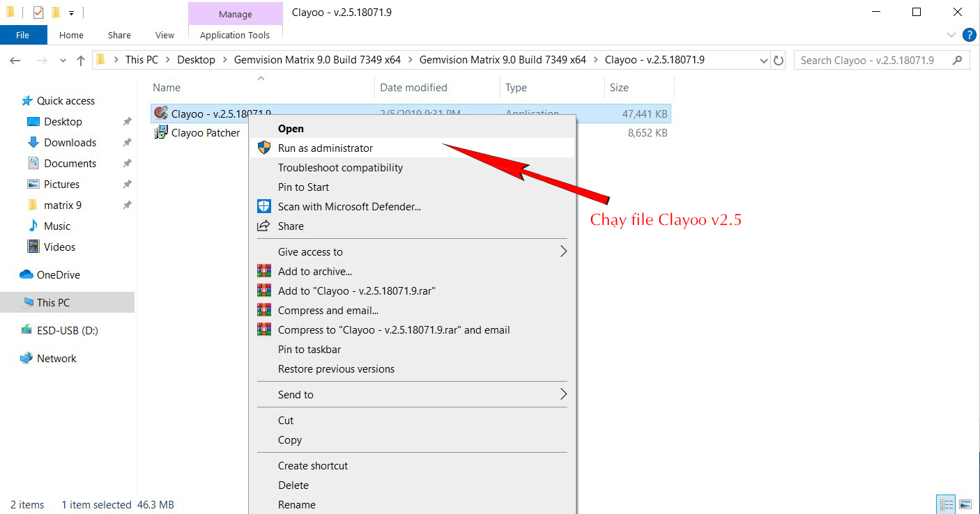This screenshot has height=514, width=980.
Task: Go up one folder level
Action: [x=81, y=61]
